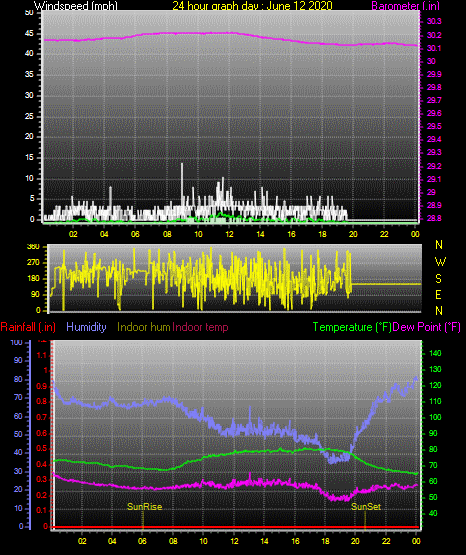Click the 25 windspeed scale value
466x555 pixels.
(x=29, y=116)
